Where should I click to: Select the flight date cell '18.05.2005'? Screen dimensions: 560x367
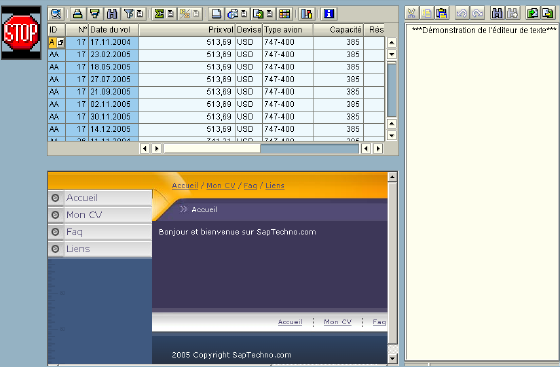(114, 67)
